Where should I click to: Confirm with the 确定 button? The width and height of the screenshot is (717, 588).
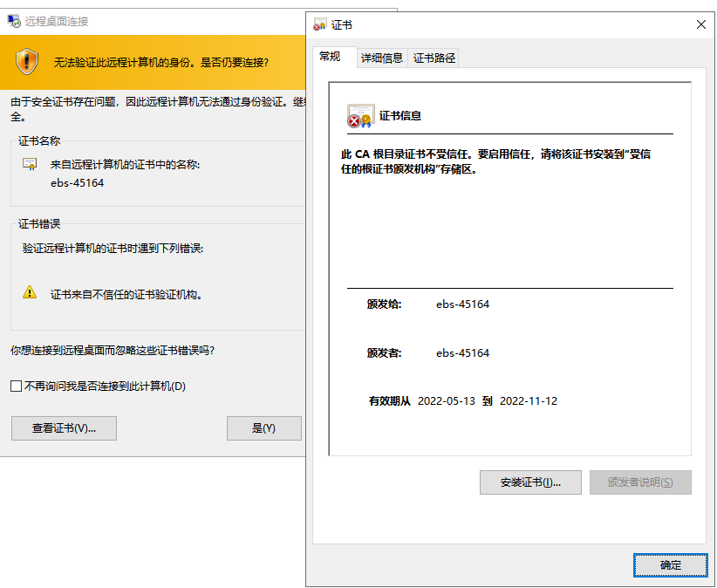670,565
